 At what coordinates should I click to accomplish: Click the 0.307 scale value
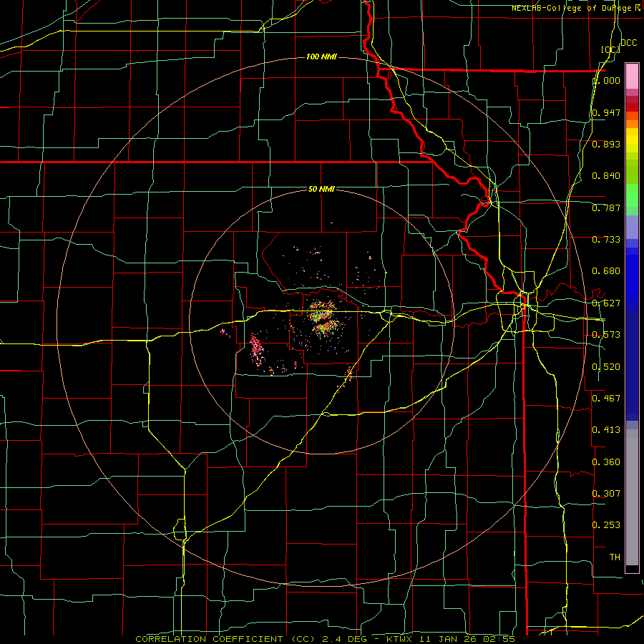(606, 494)
